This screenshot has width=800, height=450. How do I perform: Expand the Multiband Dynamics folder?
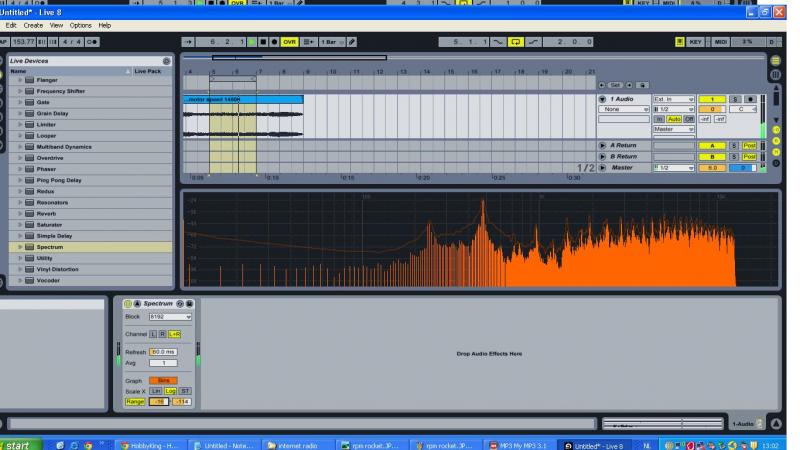(20, 147)
